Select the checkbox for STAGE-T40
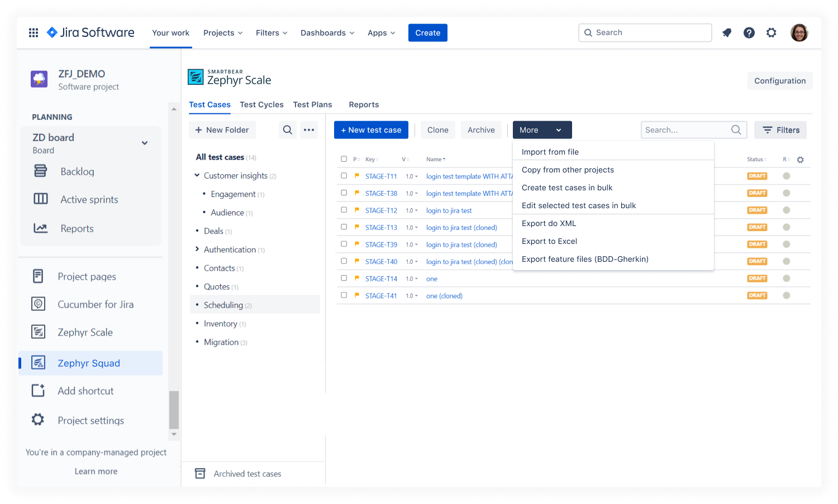This screenshot has height=504, width=838. [344, 261]
